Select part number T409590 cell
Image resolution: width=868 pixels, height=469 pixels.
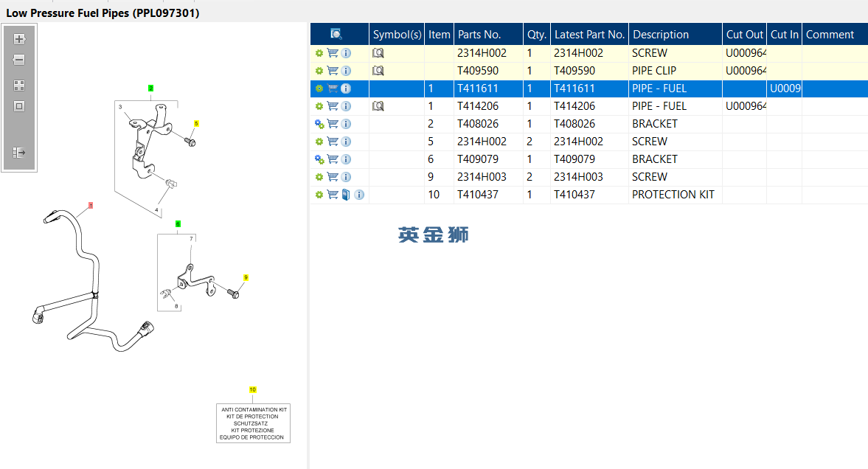tap(488, 71)
